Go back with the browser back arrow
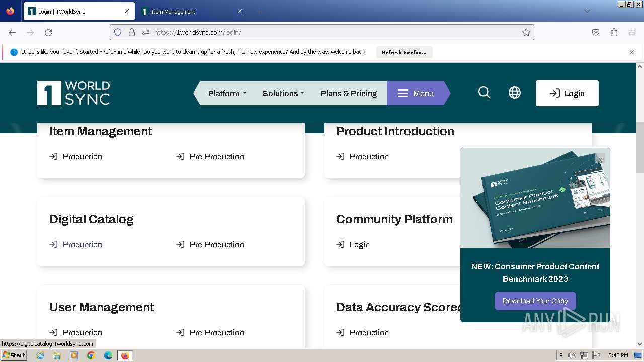644x362 pixels. click(12, 32)
